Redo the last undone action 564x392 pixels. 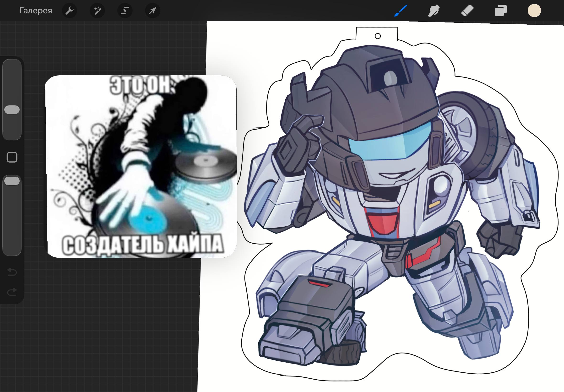12,292
